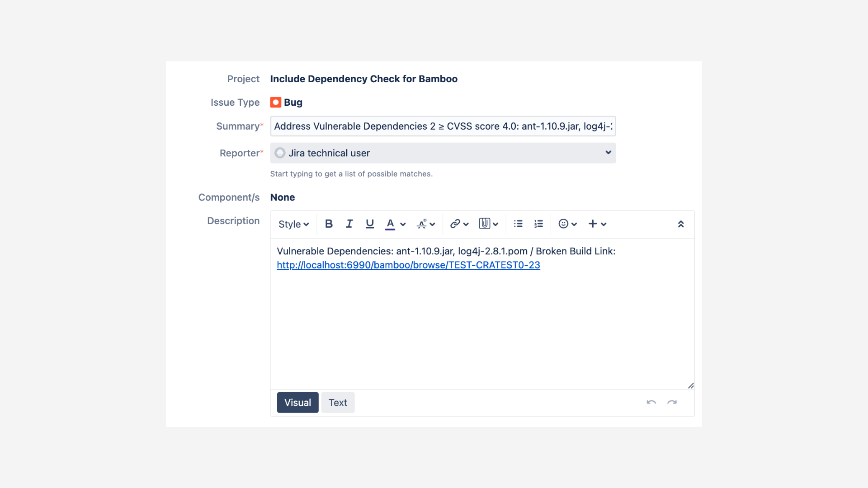Click the underline formatting icon
Viewport: 868px width, 488px height.
370,224
